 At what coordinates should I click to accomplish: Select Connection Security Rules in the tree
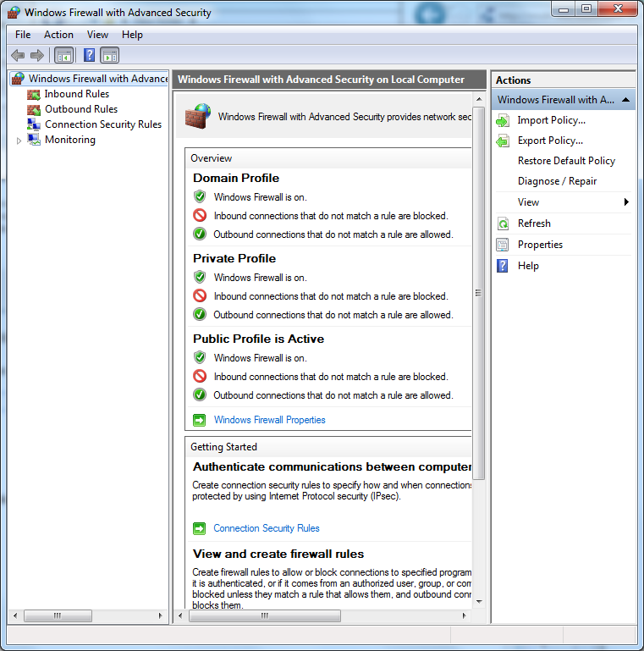[103, 124]
